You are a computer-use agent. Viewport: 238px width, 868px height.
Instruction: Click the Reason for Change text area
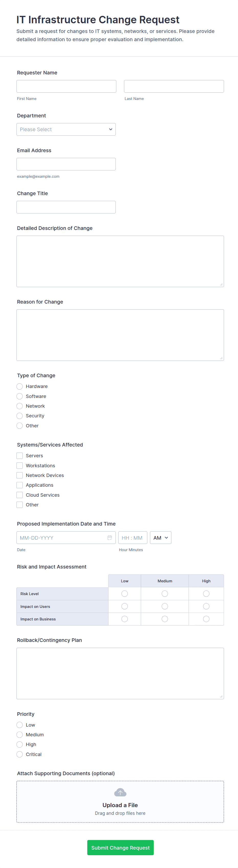click(120, 335)
